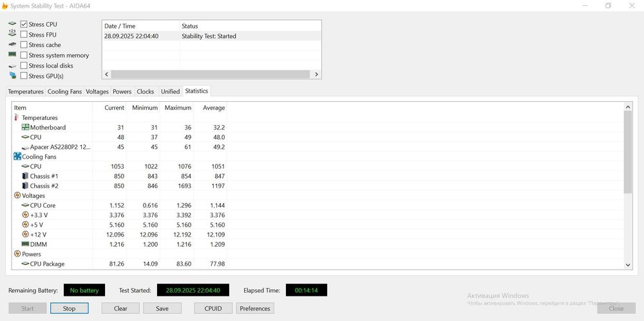Enable the Stress local disks checkbox
Viewport: 644px width, 321px height.
pos(24,65)
